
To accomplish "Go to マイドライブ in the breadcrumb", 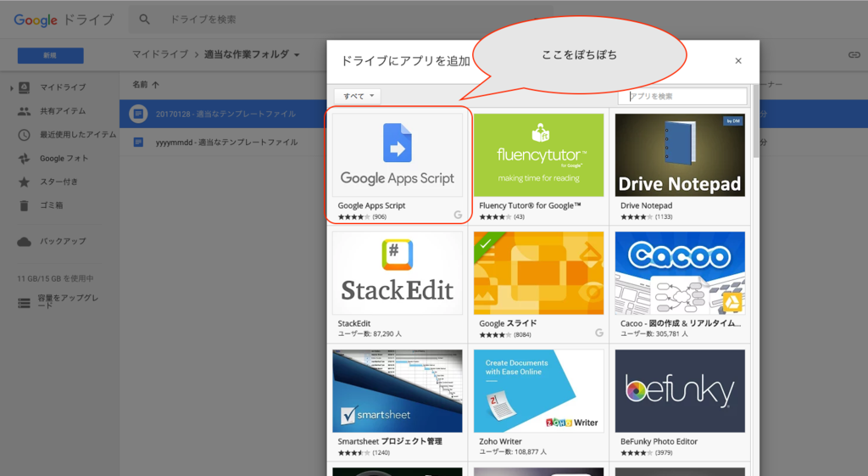I will tap(160, 54).
